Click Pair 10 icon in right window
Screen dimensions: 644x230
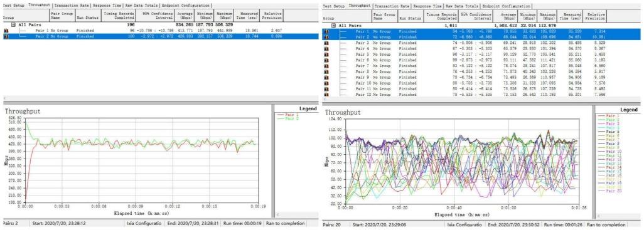pyautogui.click(x=326, y=83)
